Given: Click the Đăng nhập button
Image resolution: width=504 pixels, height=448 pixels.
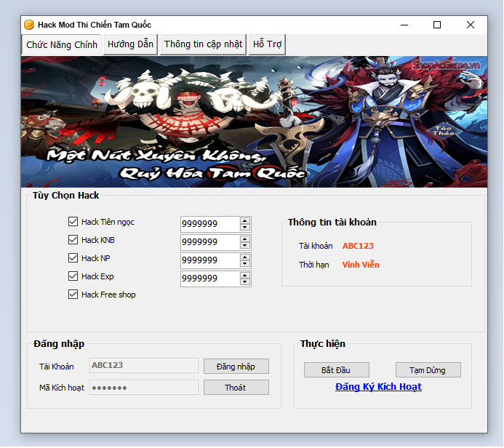Looking at the screenshot, I should tap(236, 367).
